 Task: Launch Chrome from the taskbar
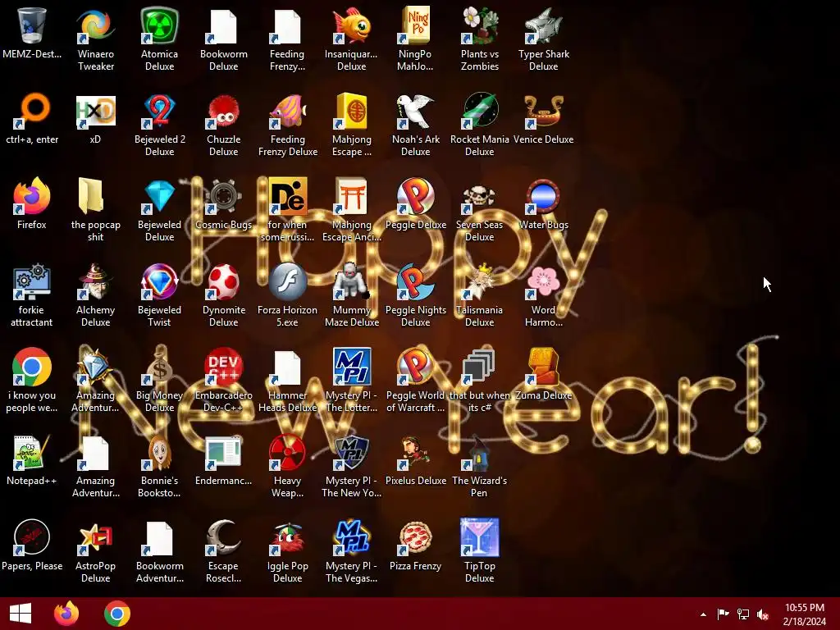click(117, 614)
